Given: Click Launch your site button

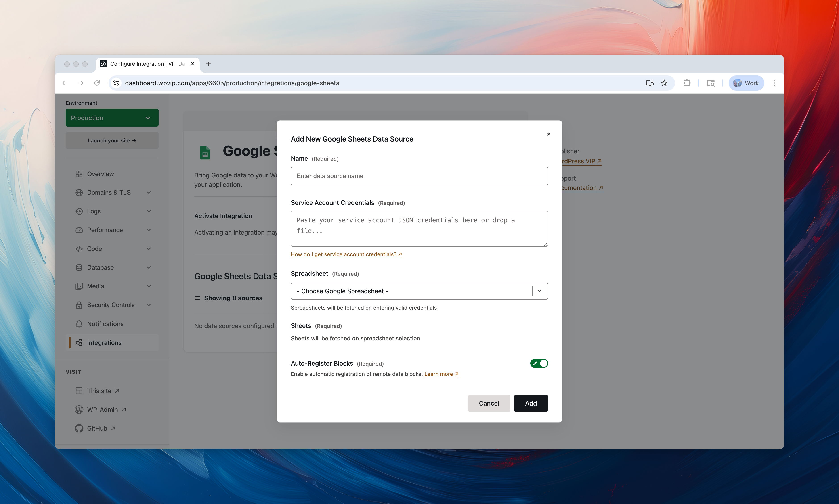Looking at the screenshot, I should 112,140.
